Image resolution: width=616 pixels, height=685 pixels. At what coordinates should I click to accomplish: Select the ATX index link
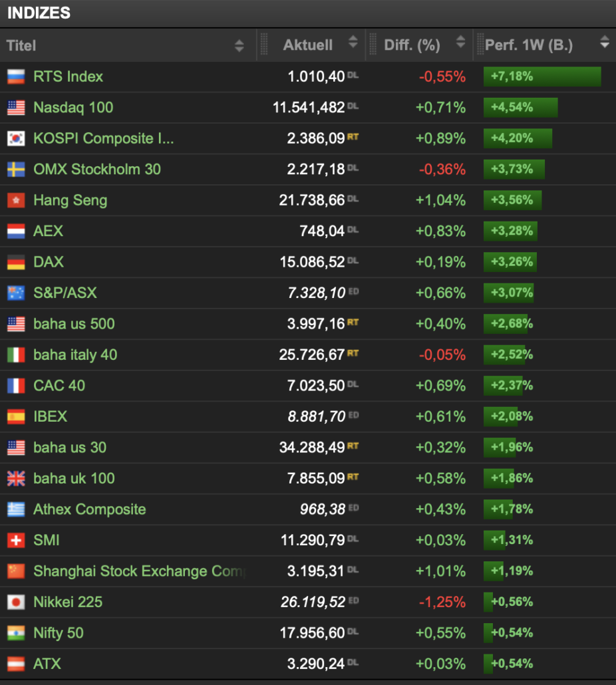(47, 664)
